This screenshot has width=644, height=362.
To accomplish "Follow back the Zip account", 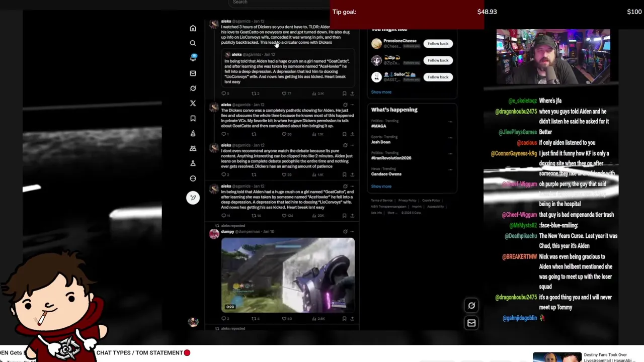I will click(438, 60).
